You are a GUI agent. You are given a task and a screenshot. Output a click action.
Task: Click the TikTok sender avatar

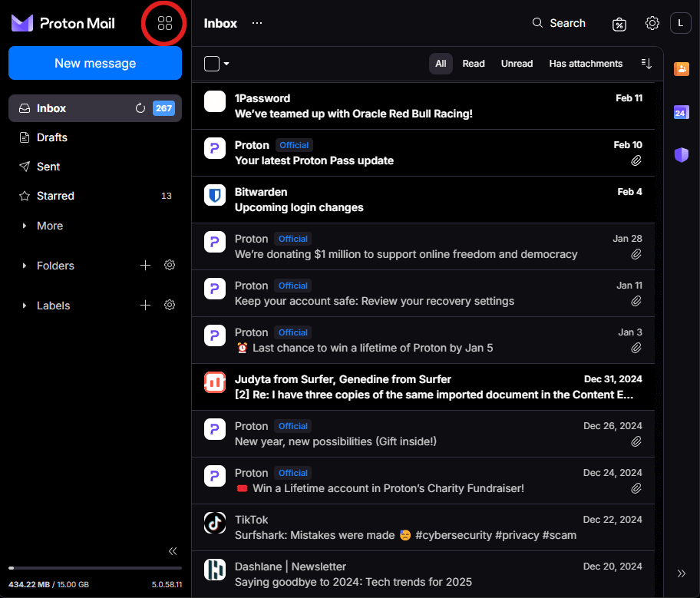tap(215, 523)
